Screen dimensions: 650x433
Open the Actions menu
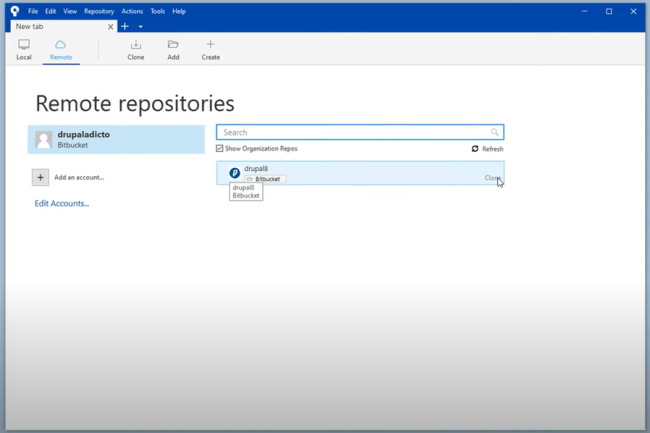point(132,11)
